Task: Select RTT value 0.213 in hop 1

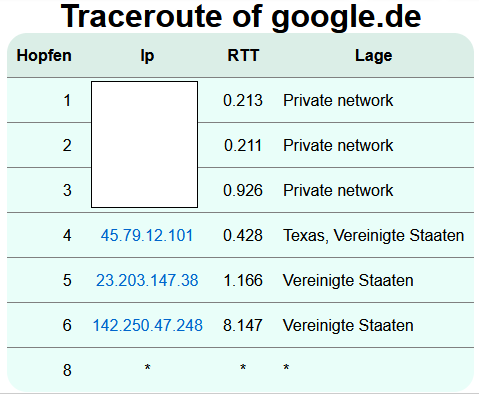Action: pyautogui.click(x=243, y=100)
